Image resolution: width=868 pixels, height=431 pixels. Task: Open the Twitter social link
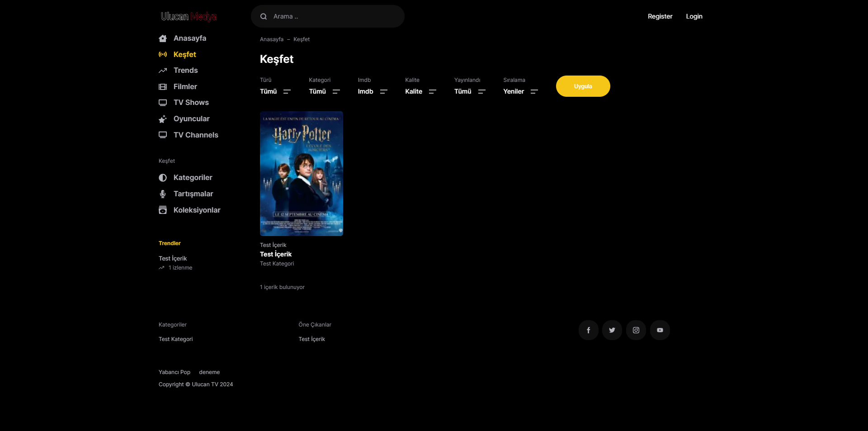tap(612, 330)
